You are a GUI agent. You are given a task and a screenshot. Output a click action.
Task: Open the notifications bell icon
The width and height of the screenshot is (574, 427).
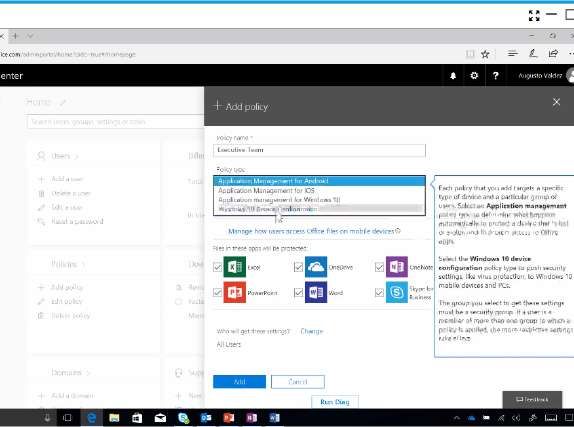[x=453, y=75]
